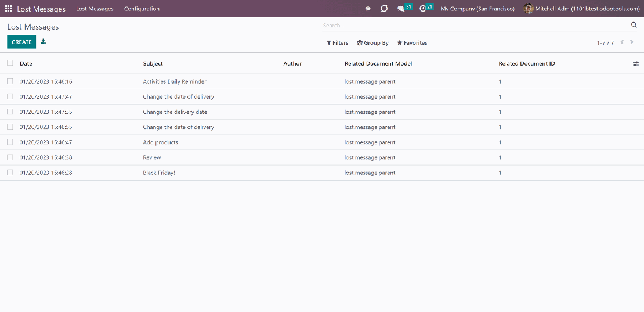Go to the previous page arrow
Screen dimensions: 644x312
tap(622, 42)
